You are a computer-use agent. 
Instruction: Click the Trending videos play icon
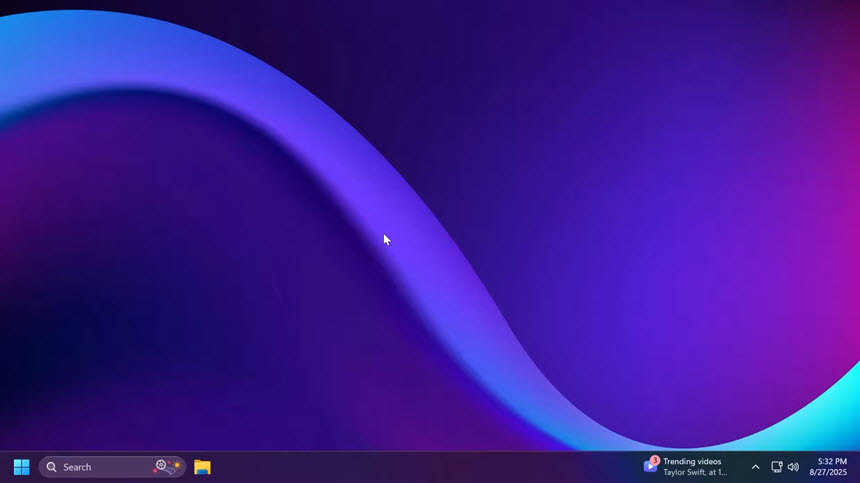[x=650, y=465]
